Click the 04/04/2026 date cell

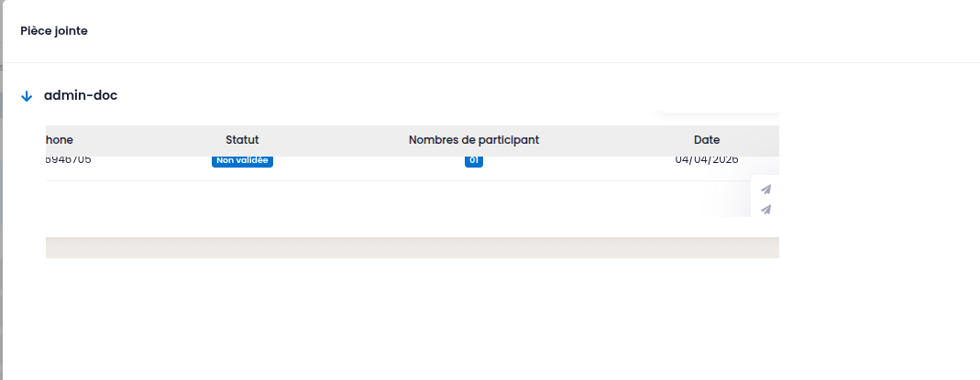706,159
